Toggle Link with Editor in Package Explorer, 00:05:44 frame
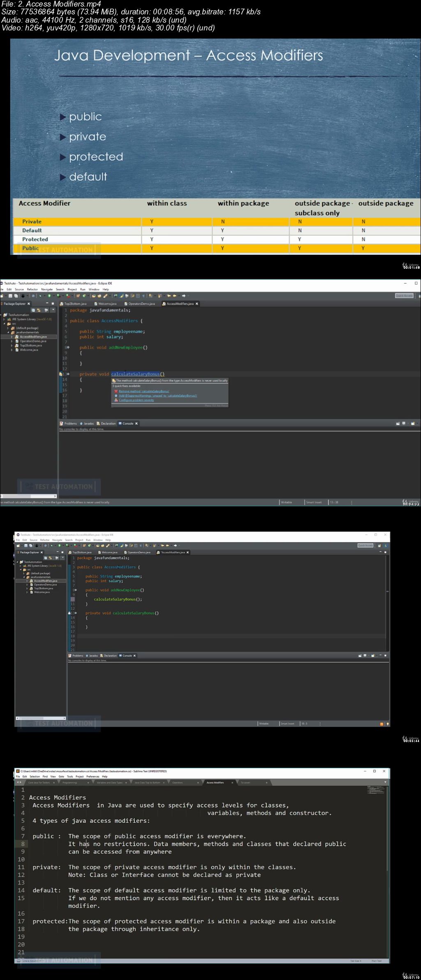 coord(51,558)
